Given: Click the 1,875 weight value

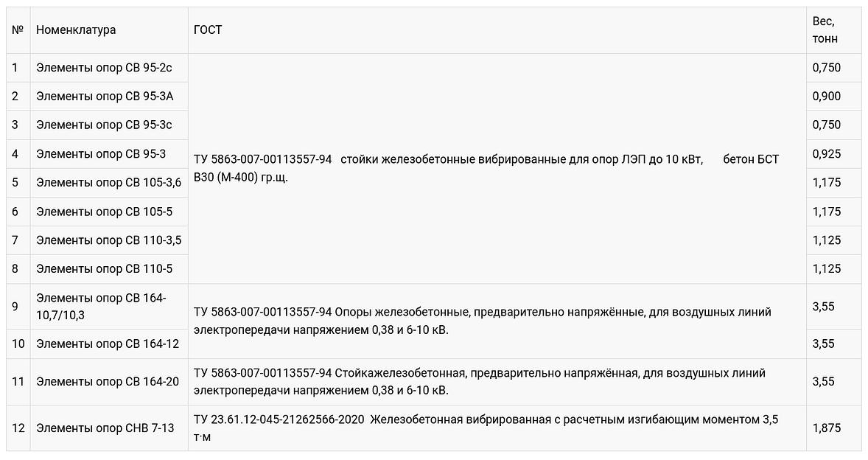Looking at the screenshot, I should tap(826, 428).
